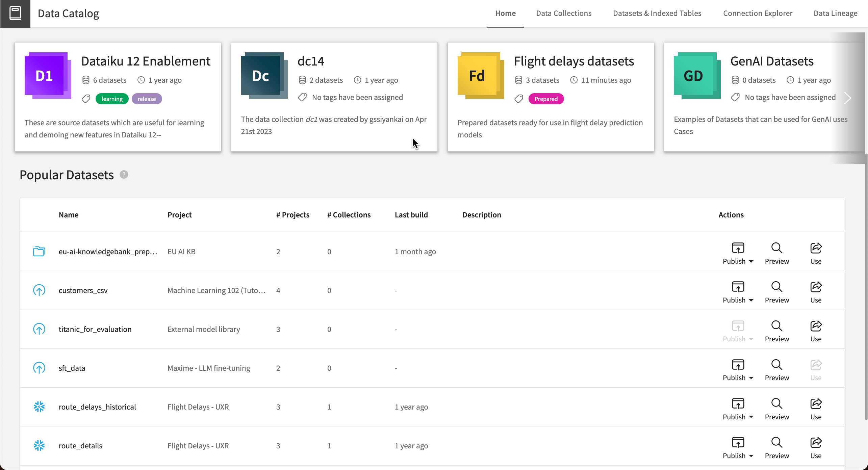Click the Publish icon for sft_data
The image size is (868, 470).
click(738, 364)
